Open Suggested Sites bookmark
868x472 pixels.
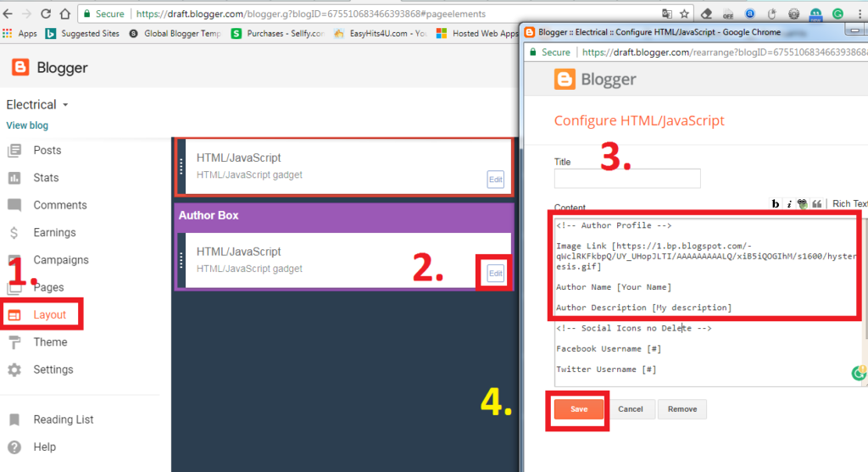[82, 34]
